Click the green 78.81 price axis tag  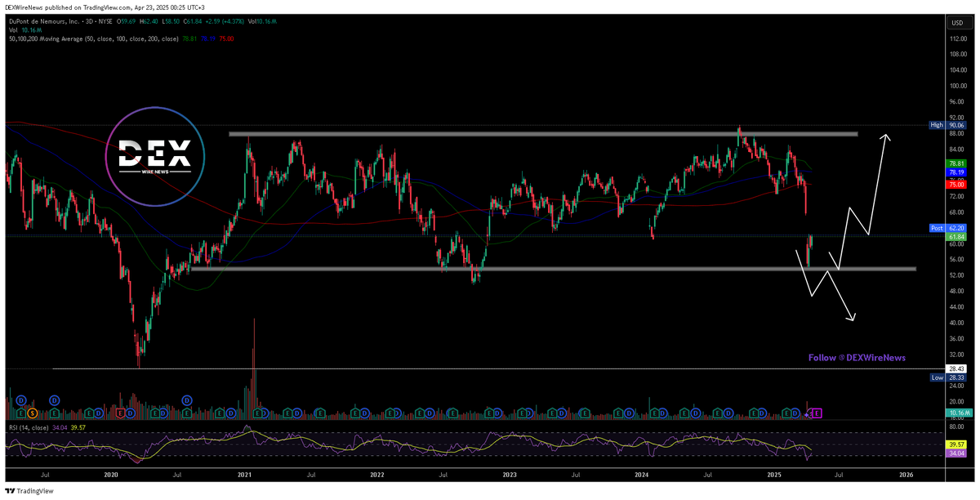click(x=956, y=164)
